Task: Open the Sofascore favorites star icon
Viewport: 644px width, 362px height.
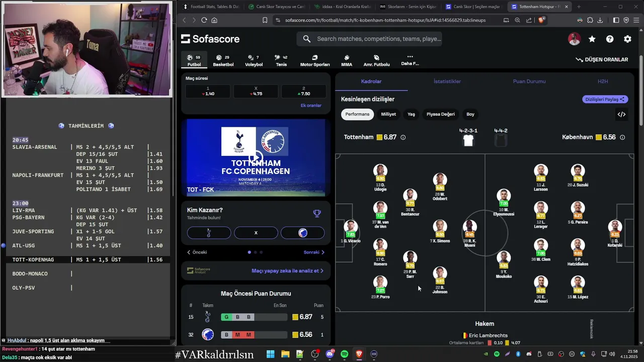Action: 592,39
